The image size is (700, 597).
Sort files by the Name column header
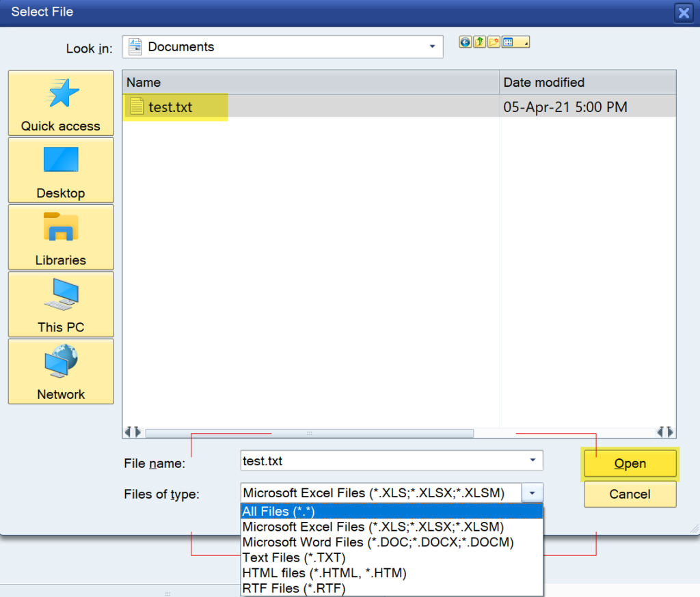click(x=311, y=83)
